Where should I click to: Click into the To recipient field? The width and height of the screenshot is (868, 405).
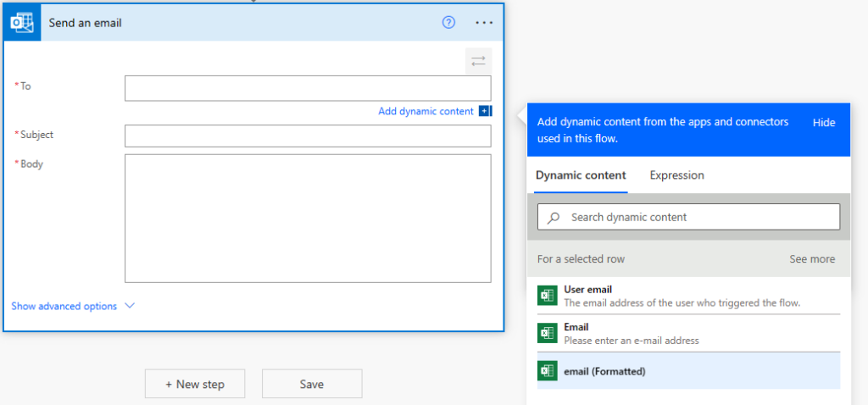pyautogui.click(x=307, y=88)
